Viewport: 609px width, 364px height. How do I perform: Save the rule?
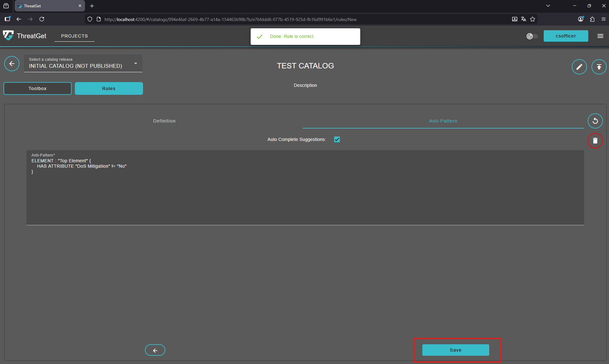(455, 350)
